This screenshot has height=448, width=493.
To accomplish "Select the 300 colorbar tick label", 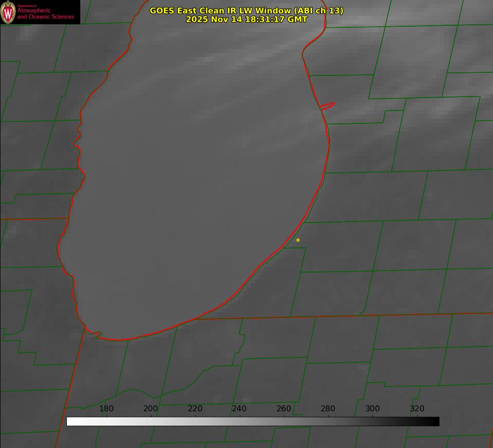I will [373, 409].
